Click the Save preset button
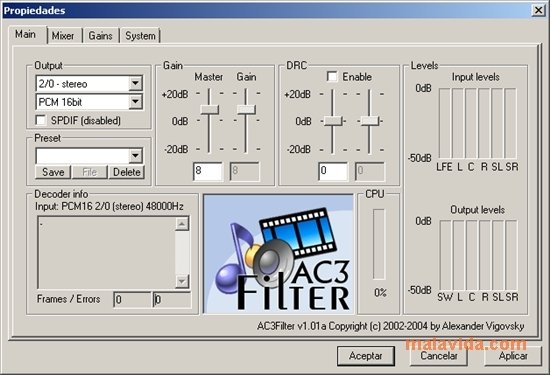Viewport: 550px width, 375px height. (x=53, y=172)
